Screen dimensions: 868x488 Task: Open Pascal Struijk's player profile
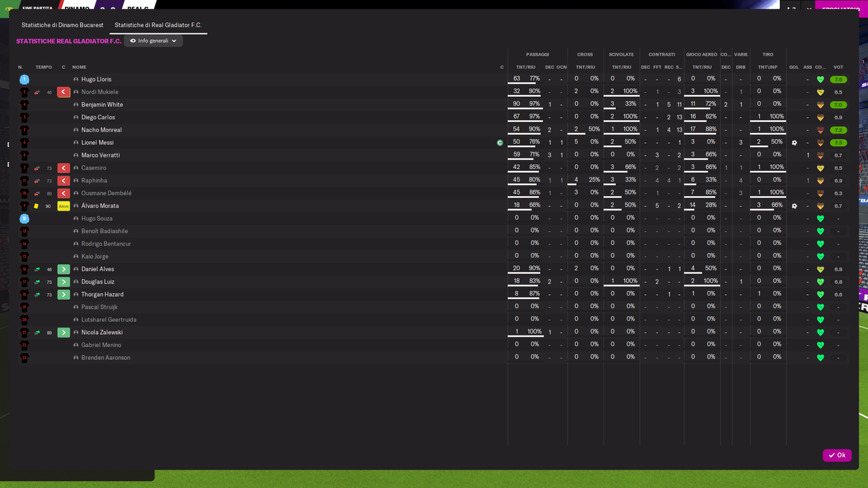[x=100, y=307]
